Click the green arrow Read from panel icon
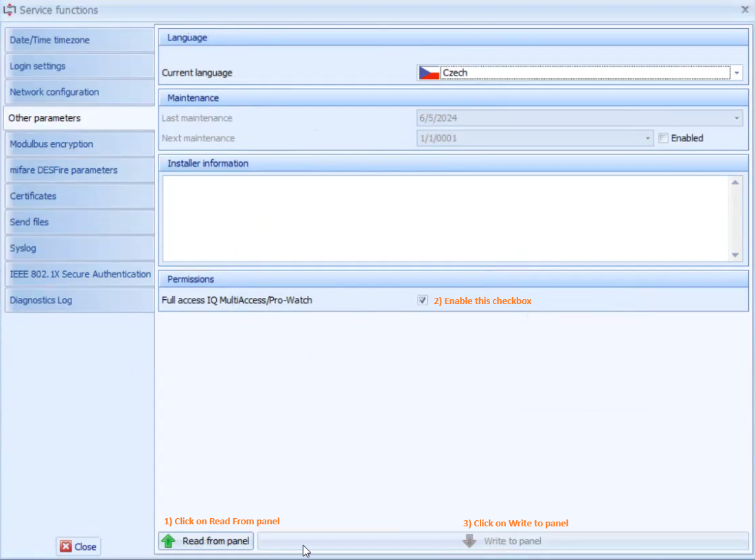Image resolution: width=755 pixels, height=560 pixels. (169, 541)
